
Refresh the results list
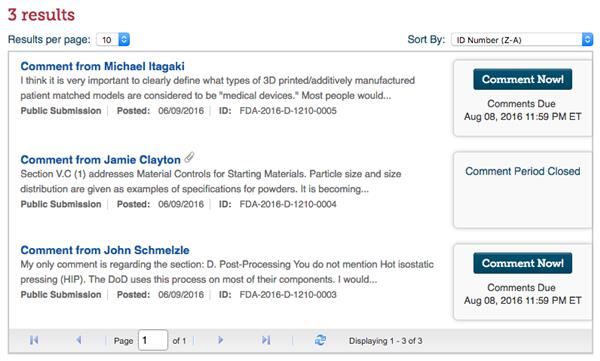[320, 340]
